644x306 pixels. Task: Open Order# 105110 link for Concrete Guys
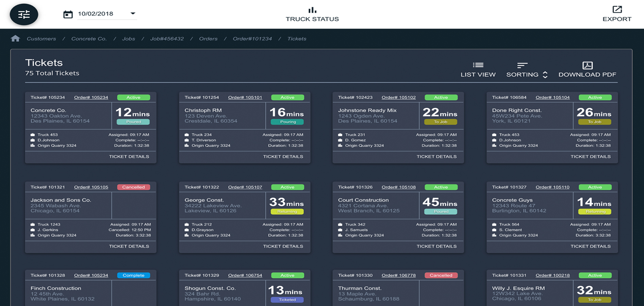[x=552, y=187]
